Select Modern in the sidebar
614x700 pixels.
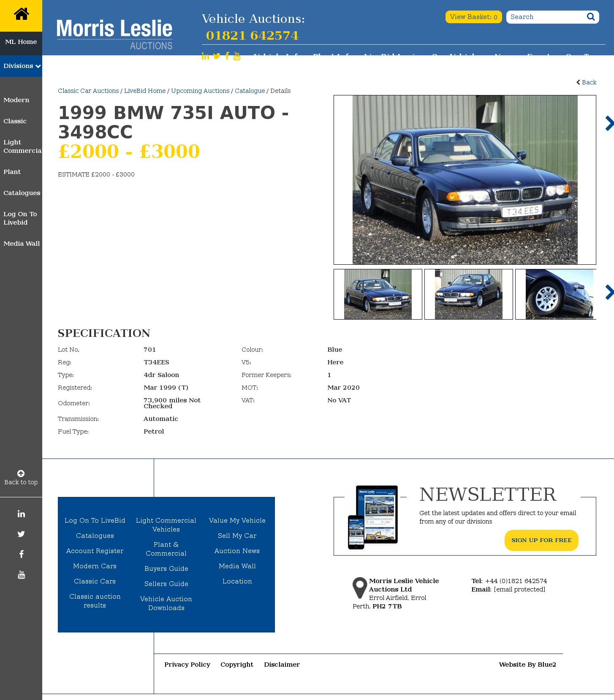16,100
